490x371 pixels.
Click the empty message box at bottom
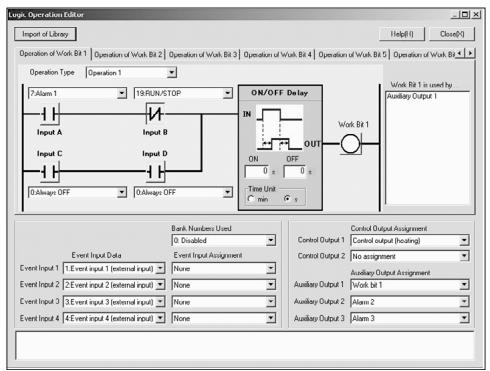click(245, 346)
